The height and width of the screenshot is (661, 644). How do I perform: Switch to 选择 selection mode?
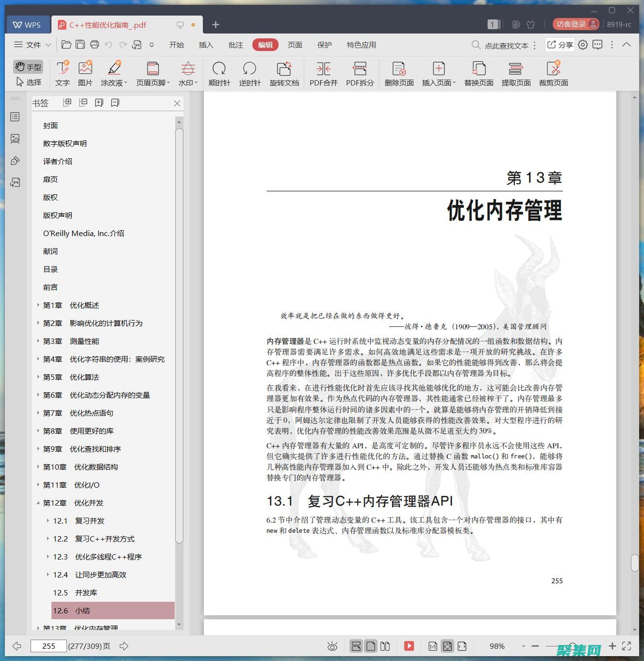click(x=28, y=82)
